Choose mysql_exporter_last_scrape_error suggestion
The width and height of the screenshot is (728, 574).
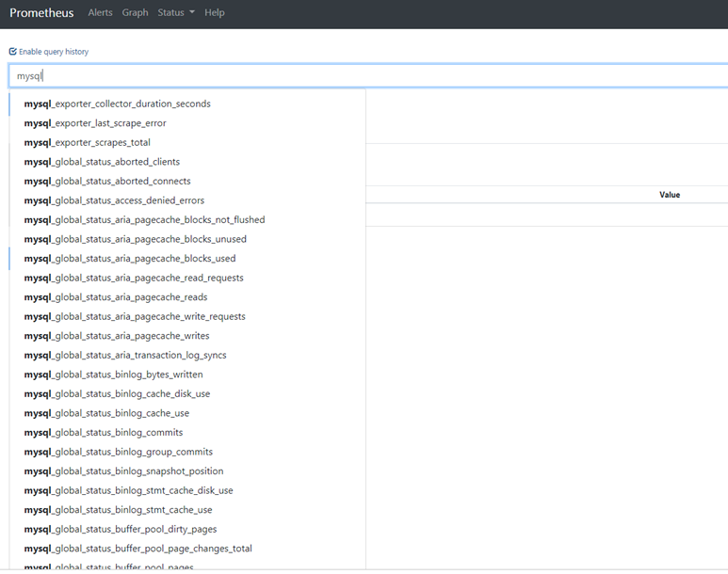click(x=187, y=123)
